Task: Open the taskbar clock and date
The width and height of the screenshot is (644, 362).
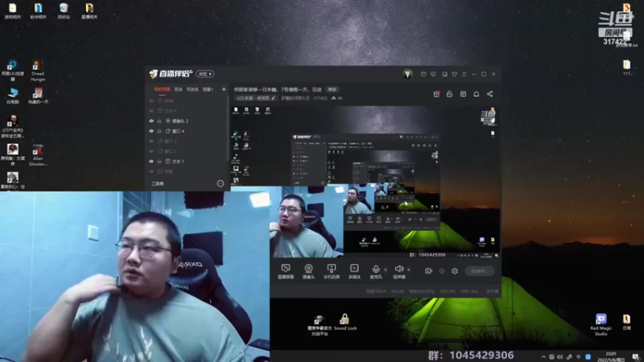Action: 611,356
